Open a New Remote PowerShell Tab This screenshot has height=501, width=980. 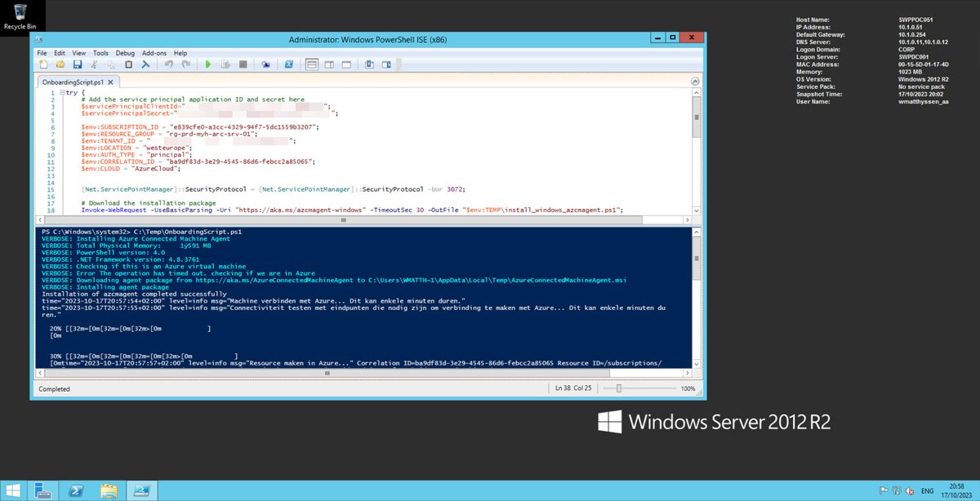266,64
